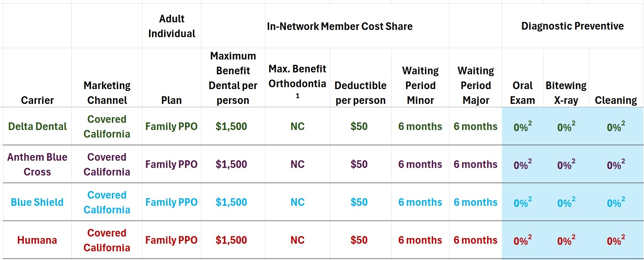
Task: Click the Carrier column header
Action: tap(37, 100)
